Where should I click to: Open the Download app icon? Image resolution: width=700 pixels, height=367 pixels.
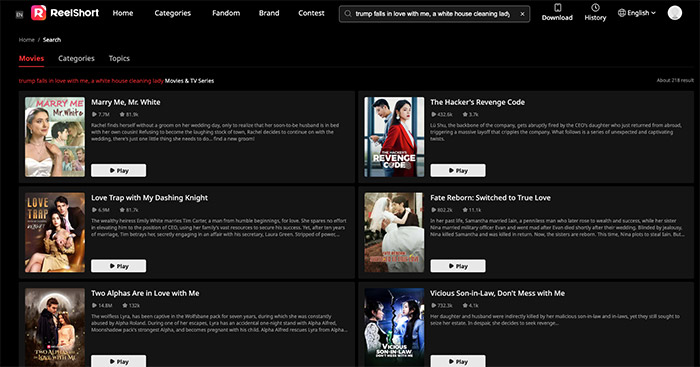pyautogui.click(x=557, y=8)
